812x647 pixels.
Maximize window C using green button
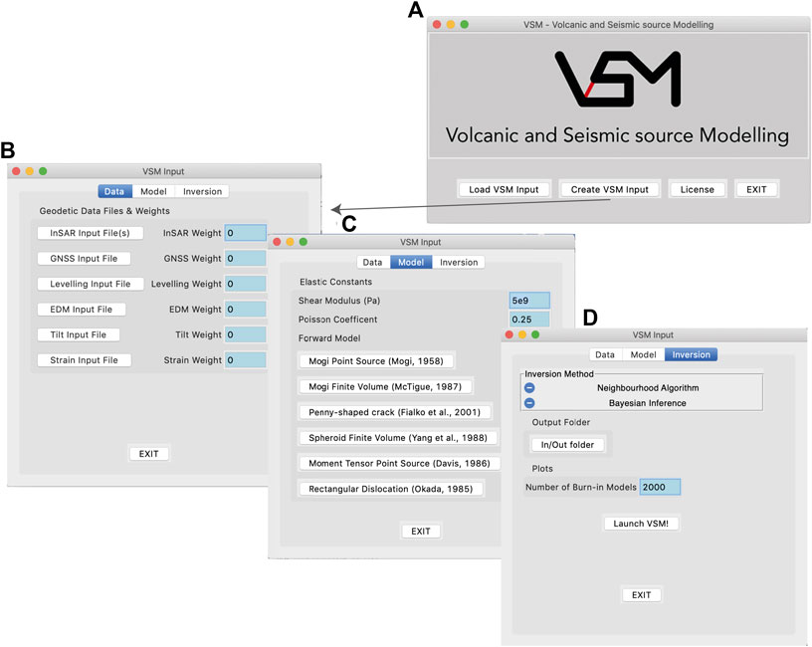coord(303,242)
